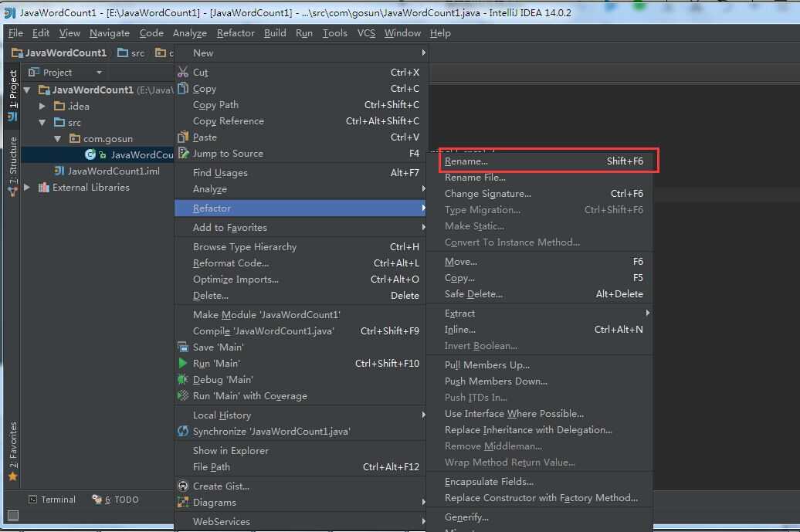800x532 pixels.
Task: Click Compile 'JavaWordCount1.java' entry
Action: (301, 330)
